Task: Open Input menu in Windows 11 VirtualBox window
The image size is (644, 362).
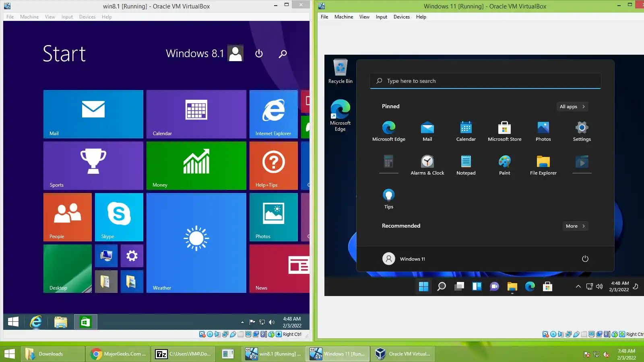Action: pos(382,17)
